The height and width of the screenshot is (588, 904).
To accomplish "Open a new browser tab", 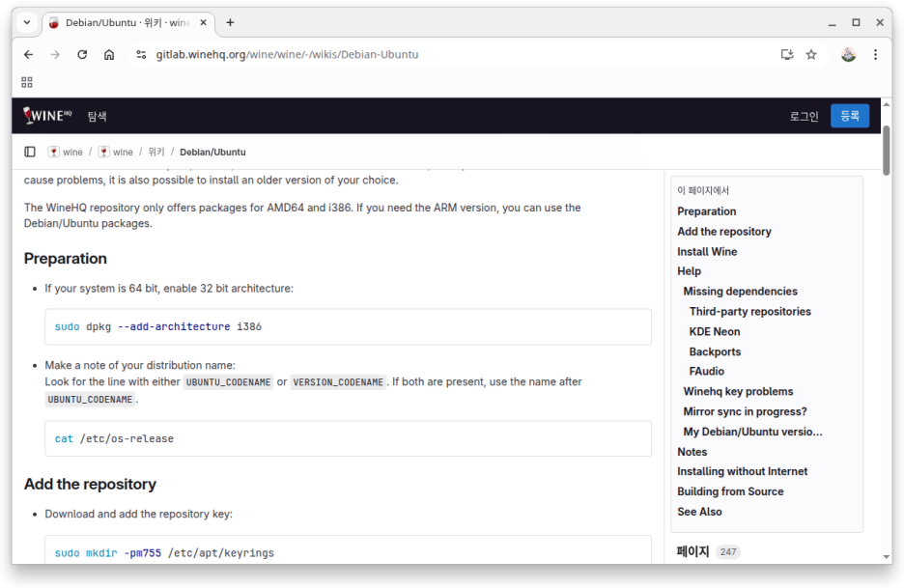I will (x=230, y=22).
